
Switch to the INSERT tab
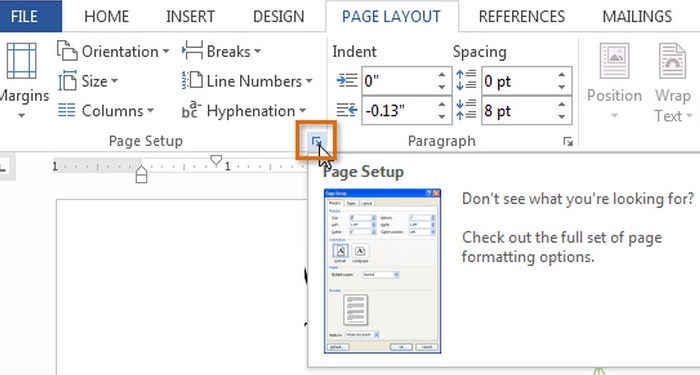click(190, 17)
